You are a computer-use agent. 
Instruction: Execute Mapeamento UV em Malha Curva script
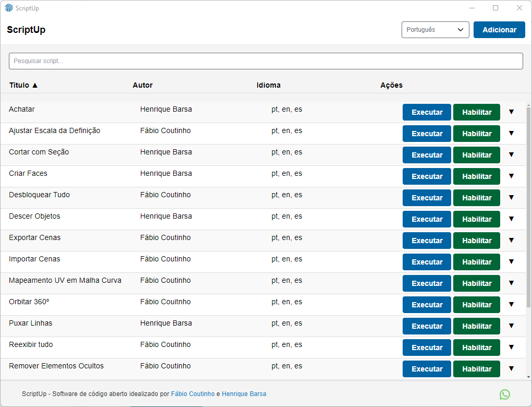coord(427,283)
